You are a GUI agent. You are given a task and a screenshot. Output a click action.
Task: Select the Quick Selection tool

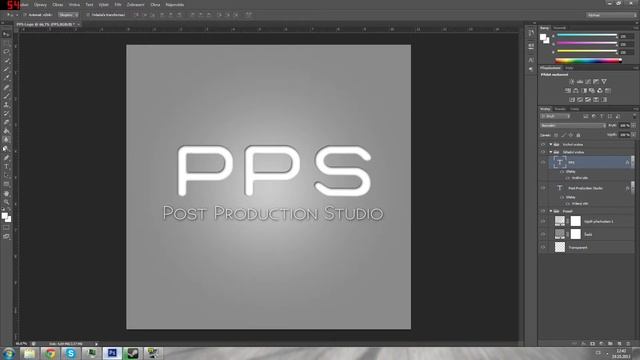6,61
